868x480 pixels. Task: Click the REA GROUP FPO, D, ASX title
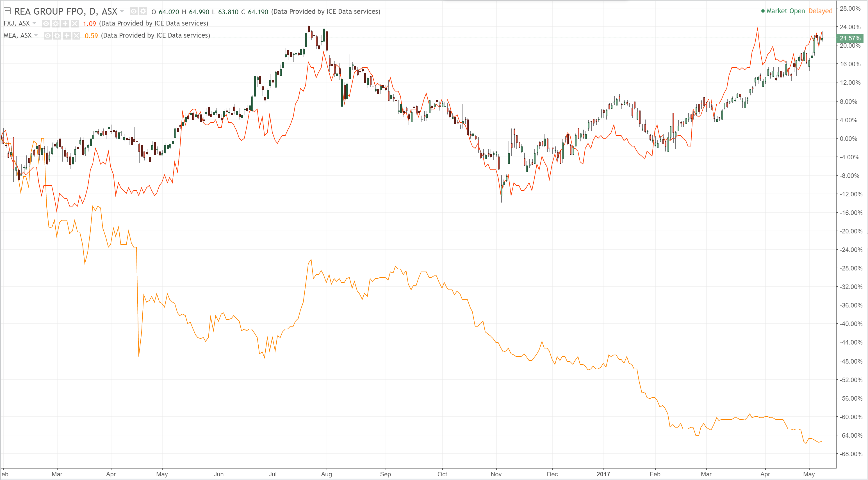66,12
